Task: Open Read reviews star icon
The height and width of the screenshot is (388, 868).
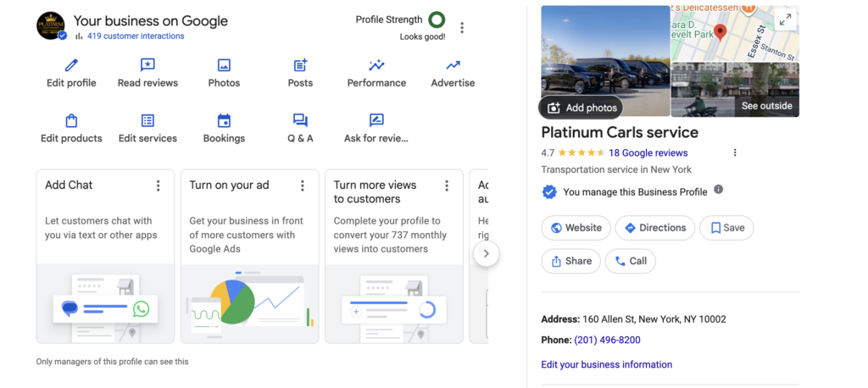Action: [147, 66]
